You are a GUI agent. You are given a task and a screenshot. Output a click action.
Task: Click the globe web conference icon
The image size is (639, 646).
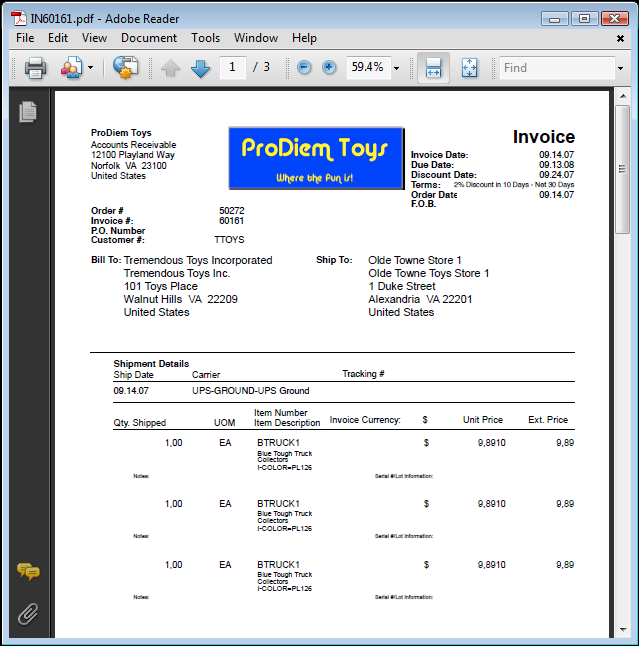point(126,68)
